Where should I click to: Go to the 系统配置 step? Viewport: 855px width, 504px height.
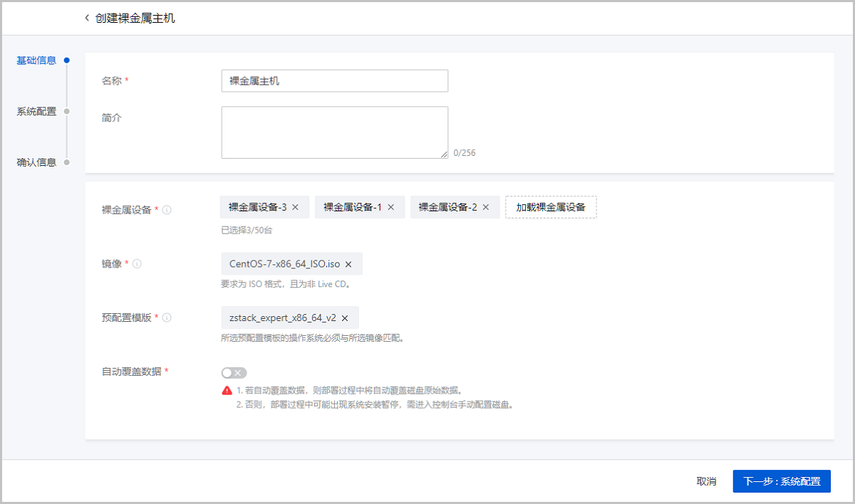[x=36, y=111]
